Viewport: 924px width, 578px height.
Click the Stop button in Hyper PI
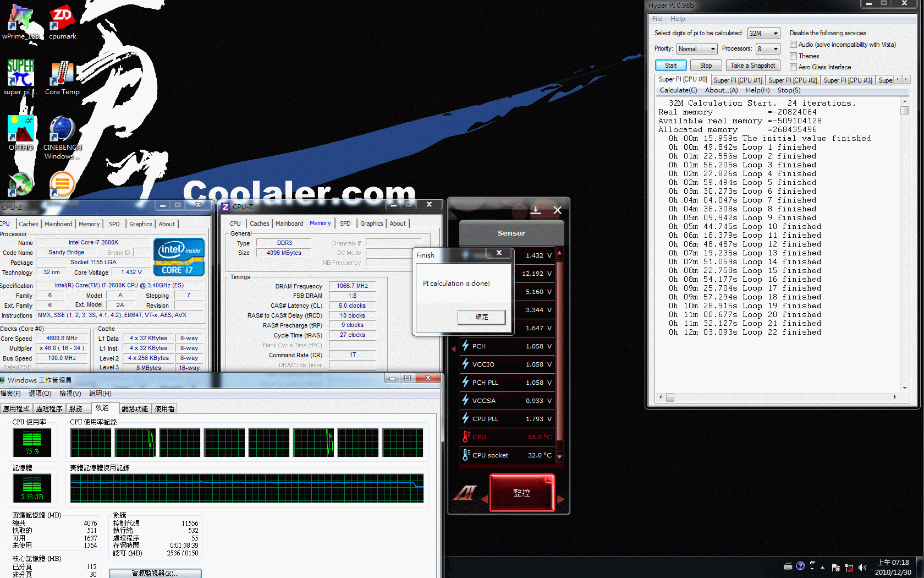click(x=706, y=66)
